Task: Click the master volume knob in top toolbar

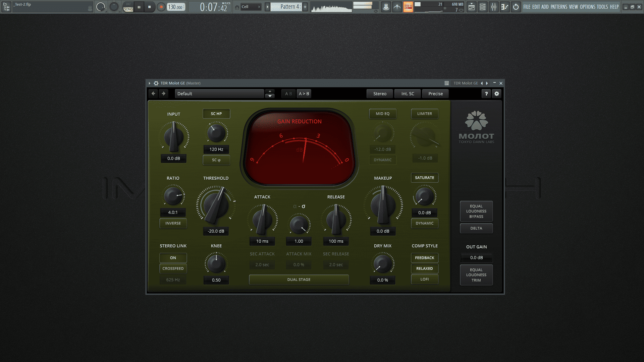Action: coord(101,7)
